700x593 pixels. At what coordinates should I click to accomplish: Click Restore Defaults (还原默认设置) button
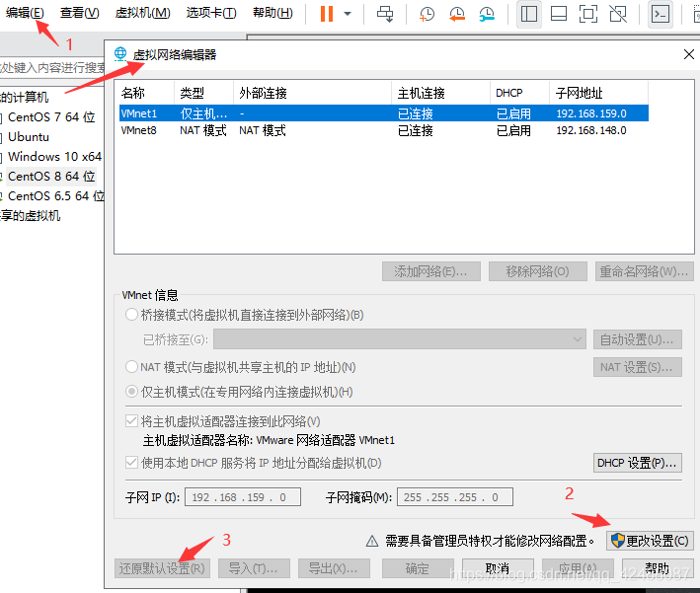(x=162, y=568)
